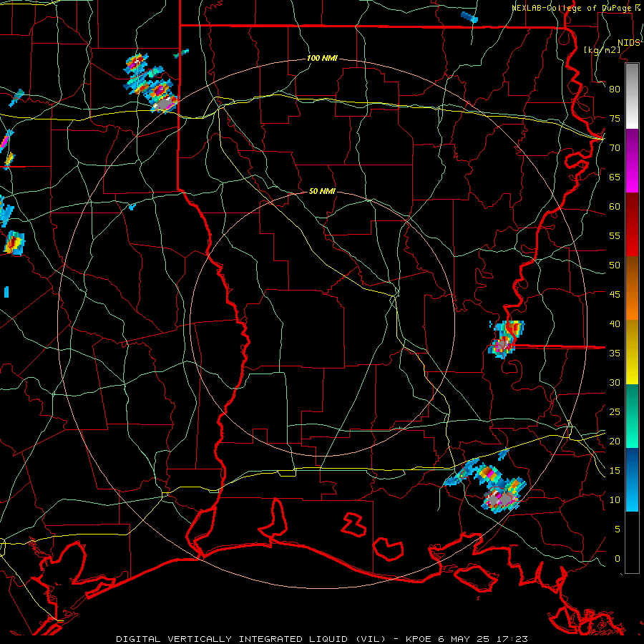Image resolution: width=644 pixels, height=644 pixels.
Task: Click the "50" value on the color scale
Action: [x=615, y=265]
